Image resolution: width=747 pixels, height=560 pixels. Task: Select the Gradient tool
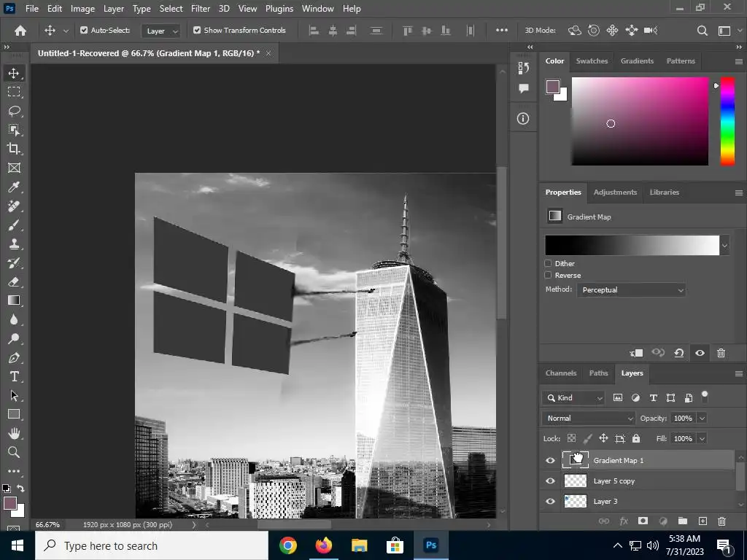point(14,300)
